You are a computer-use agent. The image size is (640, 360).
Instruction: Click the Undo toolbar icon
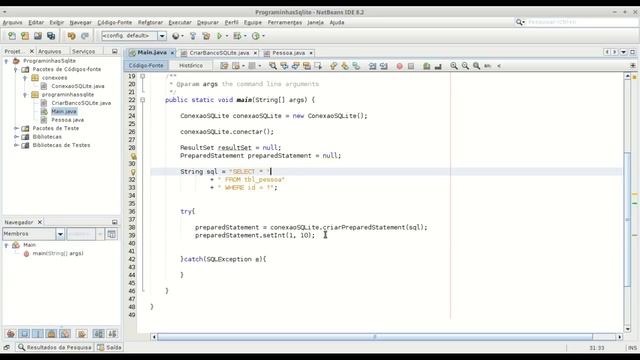(x=71, y=36)
